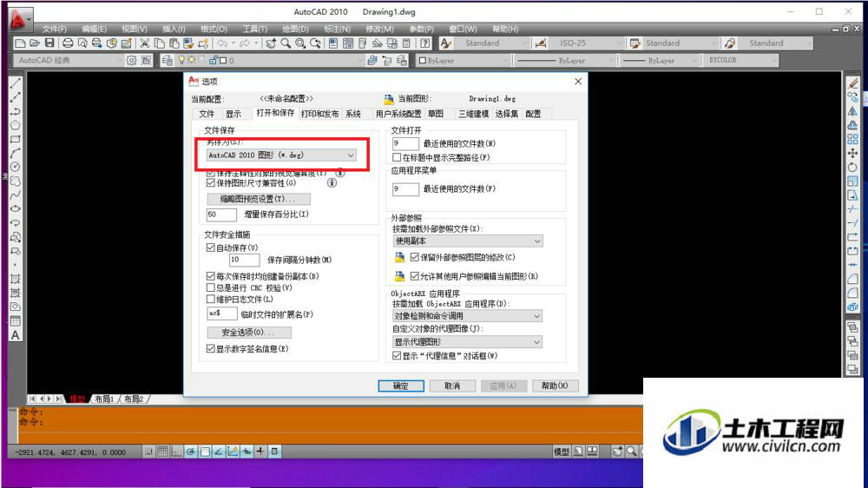
Task: Open 对象检测和命令调用 dropdown
Action: pos(468,316)
